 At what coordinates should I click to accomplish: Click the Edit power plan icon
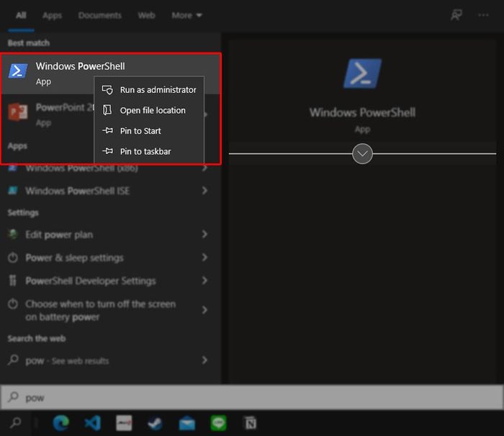(x=12, y=235)
